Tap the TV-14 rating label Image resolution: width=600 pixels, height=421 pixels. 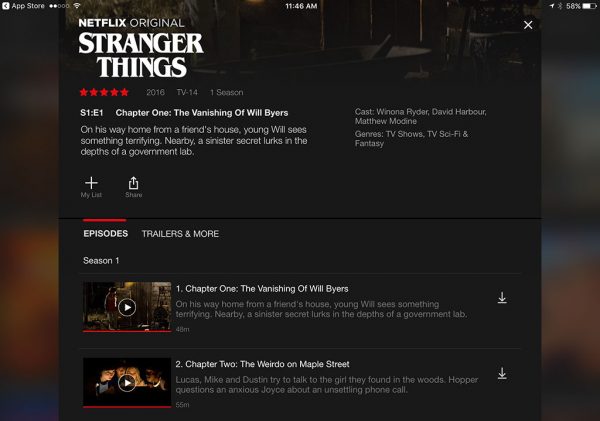(187, 92)
